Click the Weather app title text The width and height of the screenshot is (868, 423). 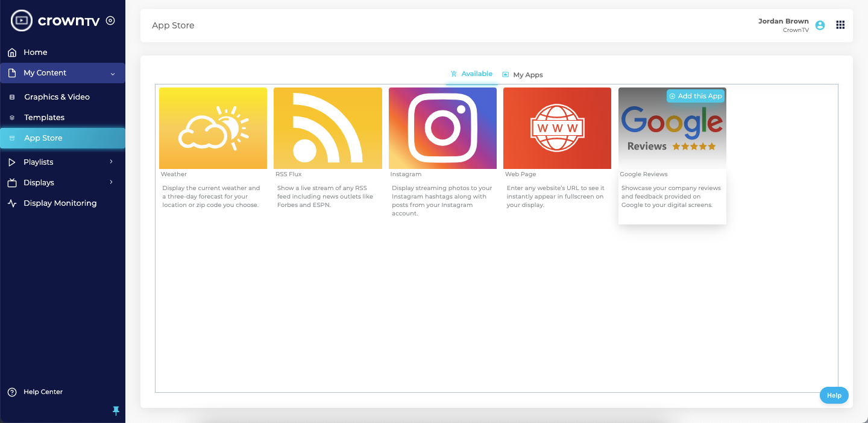(x=174, y=174)
